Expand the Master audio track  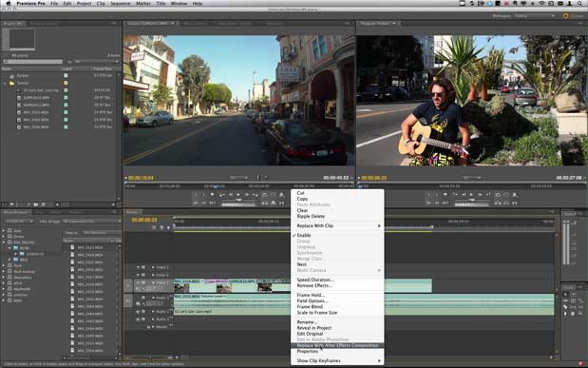point(153,327)
